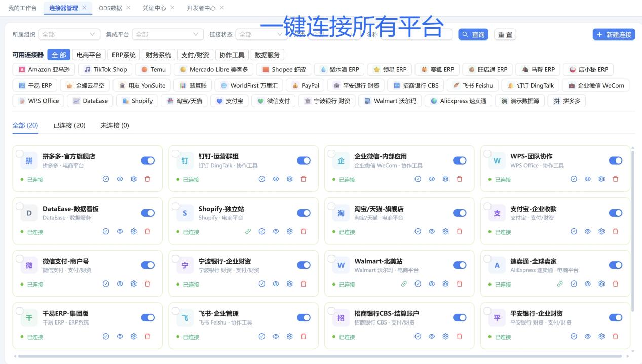Toggle the 支付宝-企业收款 switch
Image resolution: width=642 pixels, height=364 pixels.
616,213
